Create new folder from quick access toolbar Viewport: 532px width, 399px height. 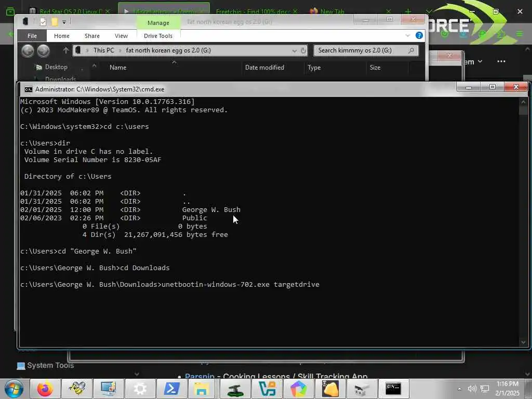pos(54,22)
